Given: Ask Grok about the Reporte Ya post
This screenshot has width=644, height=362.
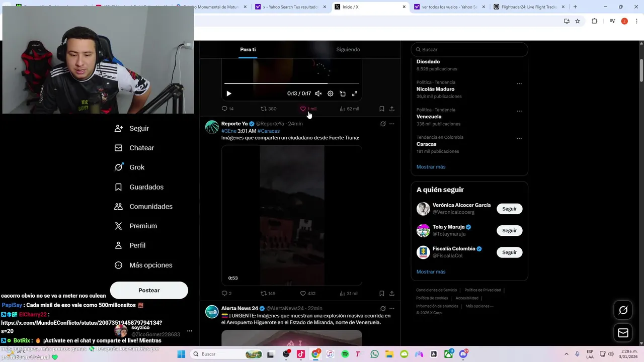Looking at the screenshot, I should [x=383, y=124].
